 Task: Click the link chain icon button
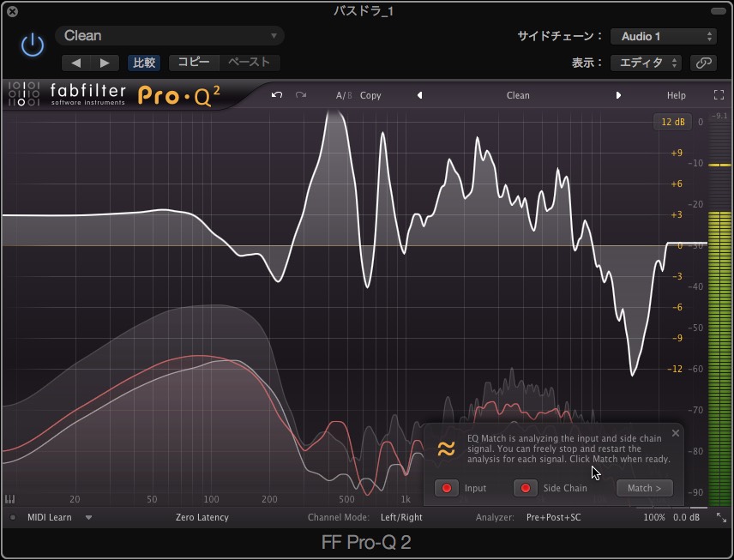tap(703, 63)
